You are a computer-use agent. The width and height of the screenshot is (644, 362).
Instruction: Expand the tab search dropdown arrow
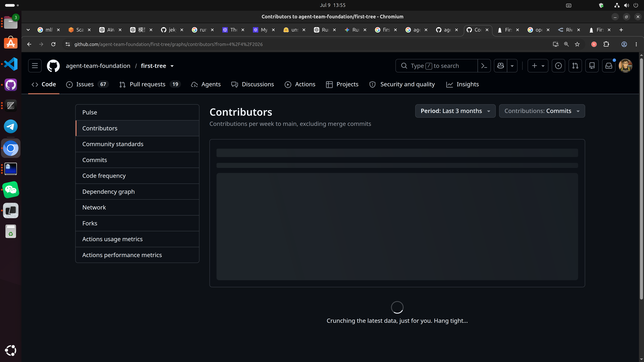tap(28, 30)
